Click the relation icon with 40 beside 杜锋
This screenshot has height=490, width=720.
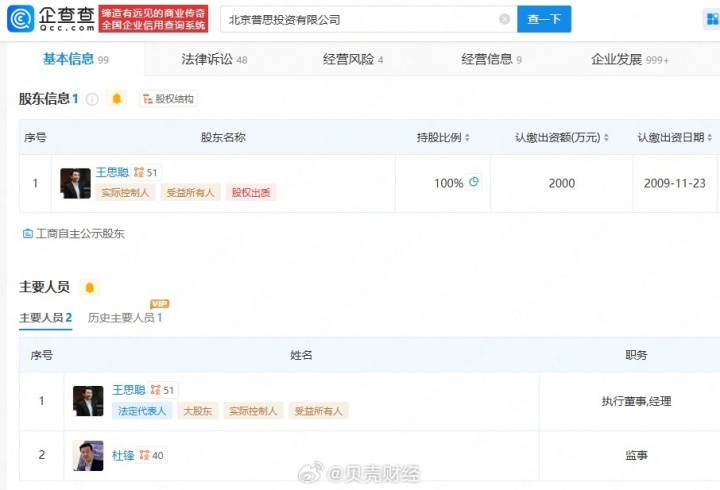click(151, 455)
